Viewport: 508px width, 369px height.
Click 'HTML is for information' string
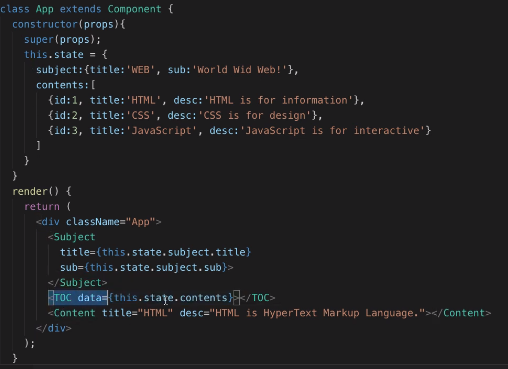tap(278, 100)
